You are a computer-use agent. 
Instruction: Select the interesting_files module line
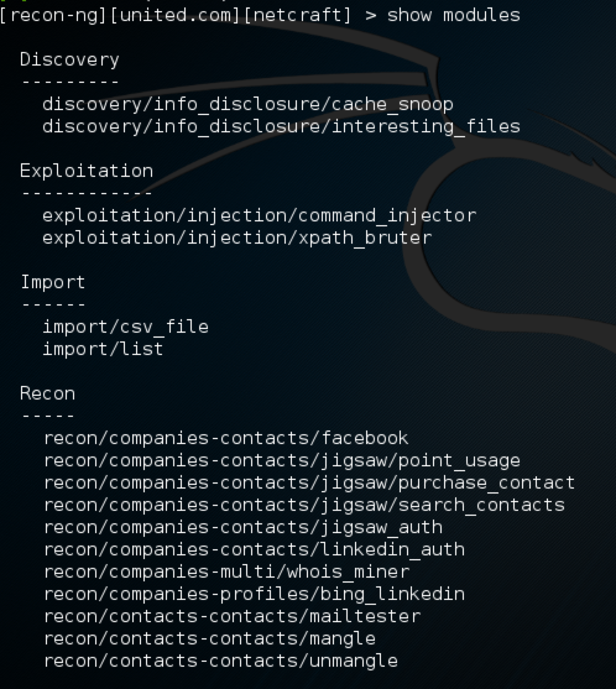tap(281, 126)
